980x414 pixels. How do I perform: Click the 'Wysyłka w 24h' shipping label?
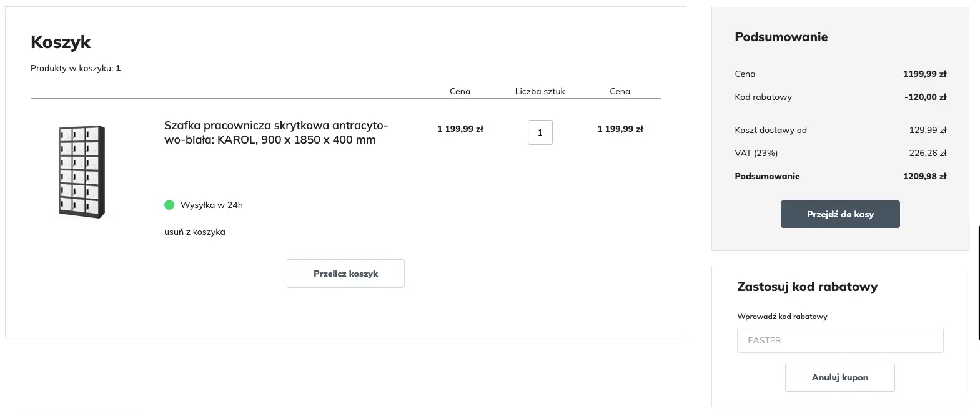pos(211,205)
